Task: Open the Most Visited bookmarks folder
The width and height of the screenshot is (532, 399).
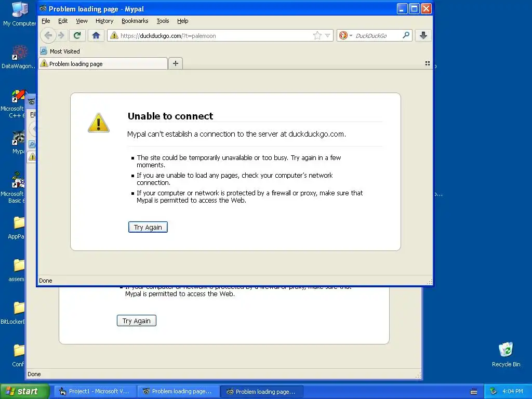Action: click(60, 51)
